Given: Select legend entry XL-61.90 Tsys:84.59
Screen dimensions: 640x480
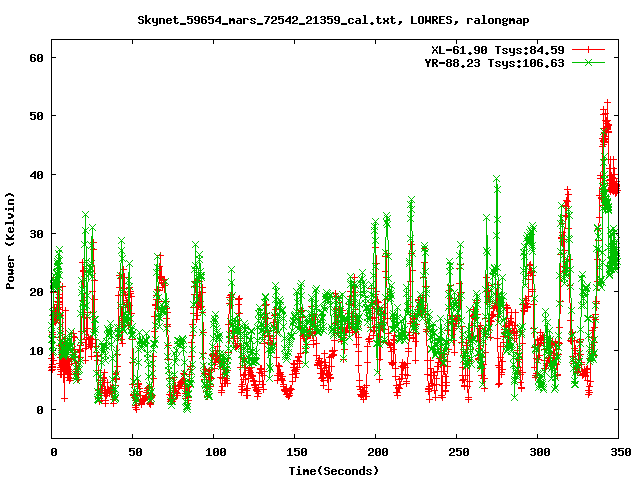Looking at the screenshot, I should (x=498, y=50).
